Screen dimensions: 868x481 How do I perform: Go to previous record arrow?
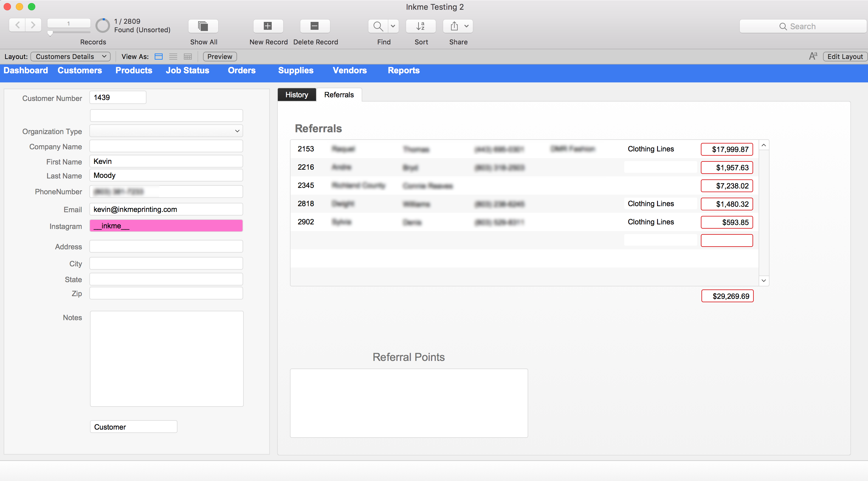click(18, 25)
